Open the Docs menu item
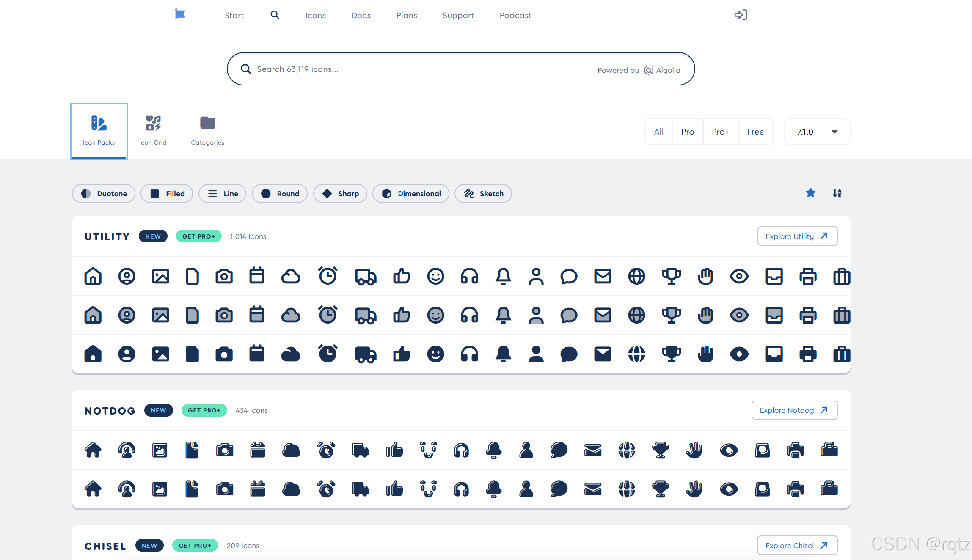Image resolution: width=972 pixels, height=560 pixels. [361, 15]
